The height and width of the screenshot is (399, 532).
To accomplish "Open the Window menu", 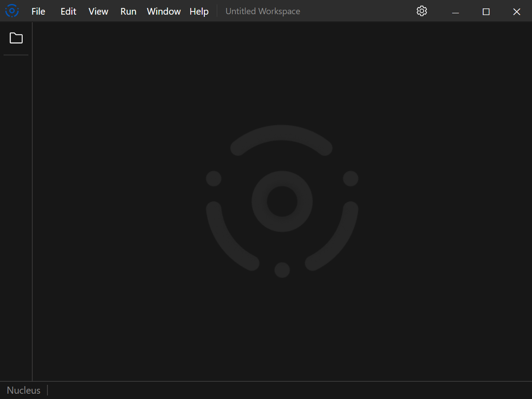I will coord(163,11).
